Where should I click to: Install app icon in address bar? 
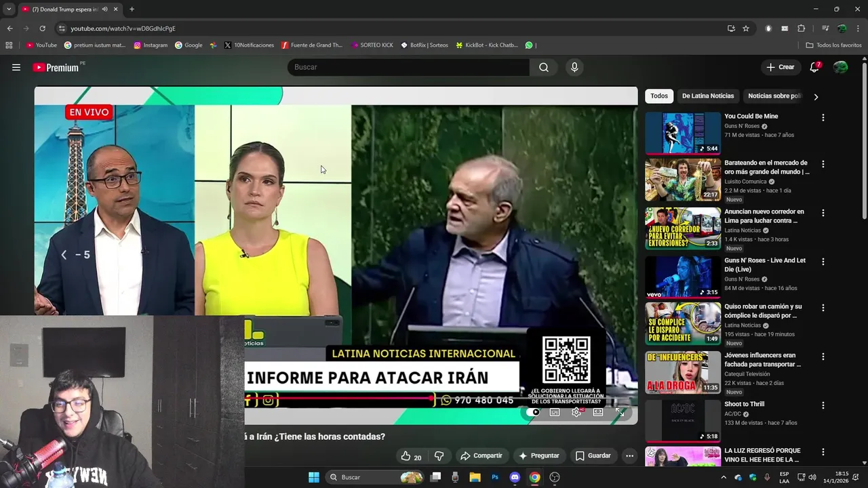(731, 28)
